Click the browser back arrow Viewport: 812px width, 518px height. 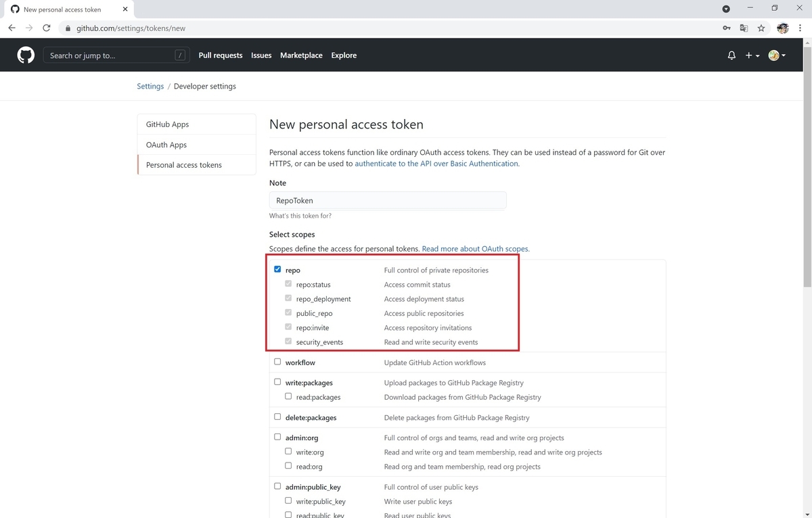[12, 28]
